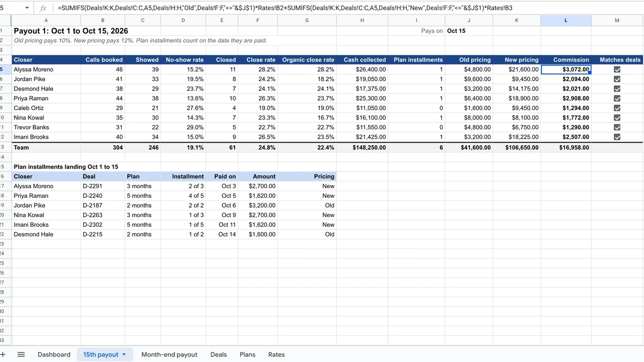Image resolution: width=644 pixels, height=362 pixels.
Task: Select Nina Kowal's old pricing $8,000.00
Action: 469,118
